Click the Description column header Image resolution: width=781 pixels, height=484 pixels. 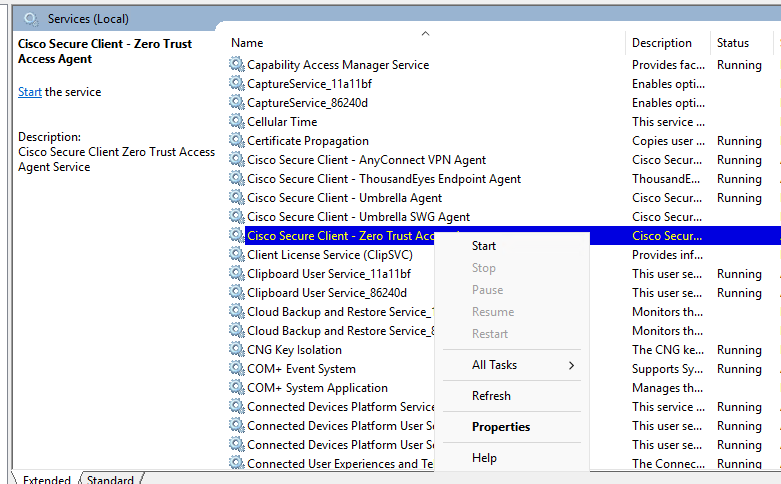[662, 43]
